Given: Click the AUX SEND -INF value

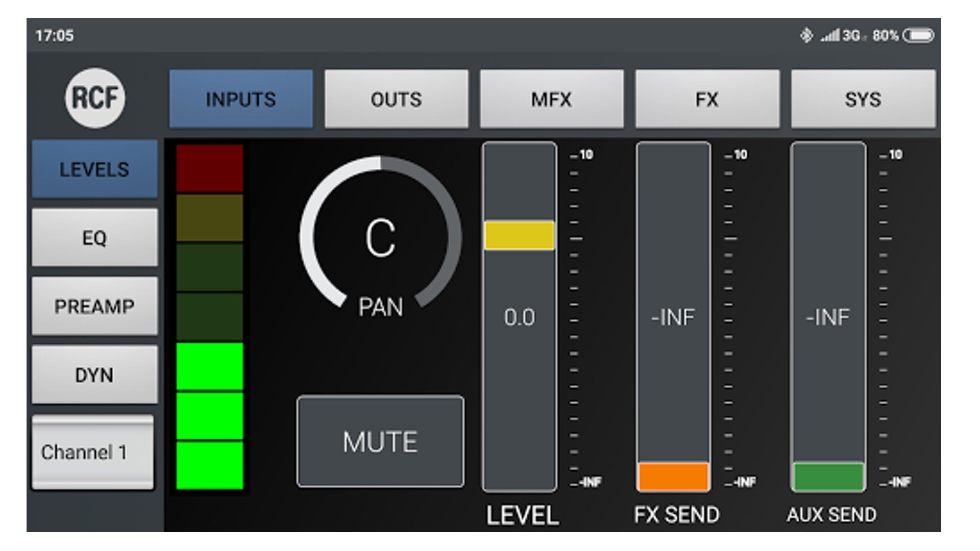Looking at the screenshot, I should pyautogui.click(x=827, y=317).
